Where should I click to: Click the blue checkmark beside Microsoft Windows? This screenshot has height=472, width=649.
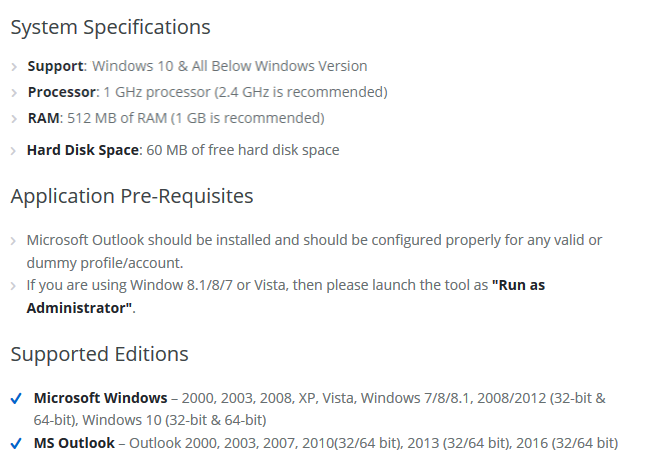[16, 398]
